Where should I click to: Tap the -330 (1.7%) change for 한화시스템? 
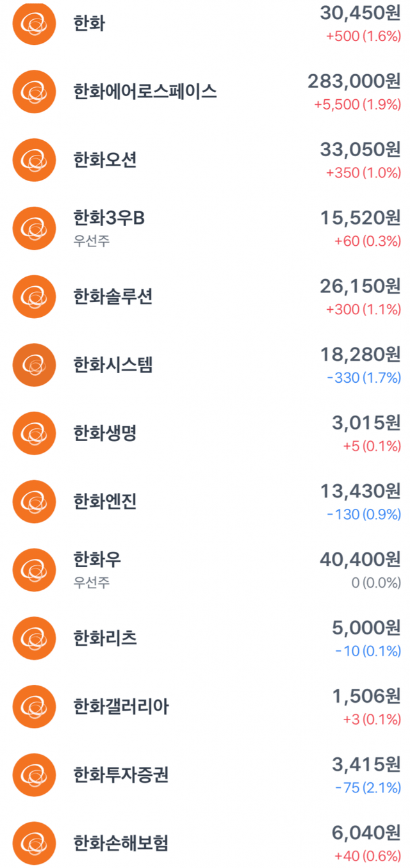pyautogui.click(x=363, y=378)
